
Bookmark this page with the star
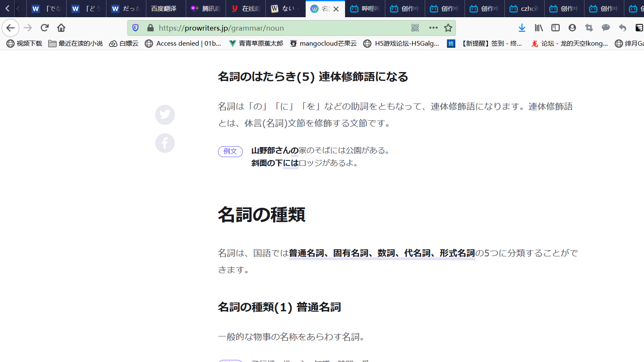pyautogui.click(x=448, y=28)
